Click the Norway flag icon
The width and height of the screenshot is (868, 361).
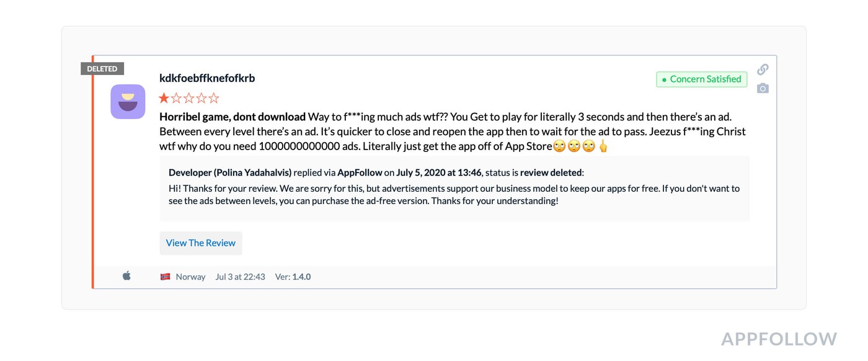tap(165, 277)
